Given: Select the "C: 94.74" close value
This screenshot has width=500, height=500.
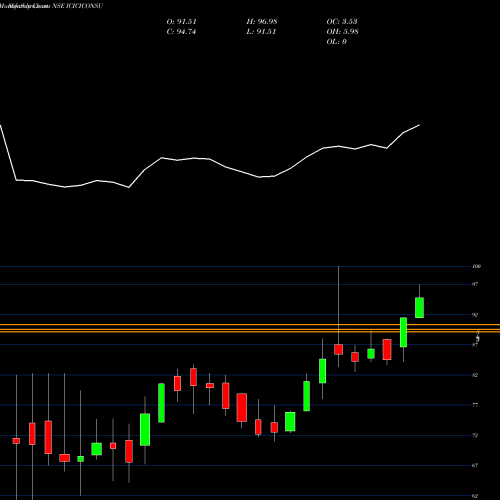Looking at the screenshot, I should point(181,32).
